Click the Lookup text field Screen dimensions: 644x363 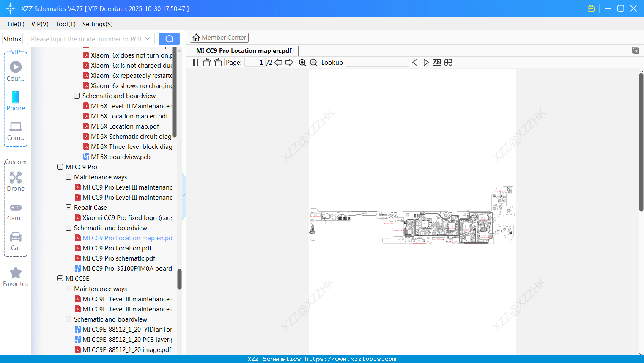coord(378,63)
